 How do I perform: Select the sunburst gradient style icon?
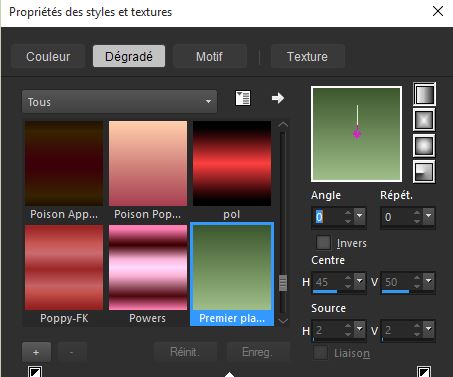point(424,146)
